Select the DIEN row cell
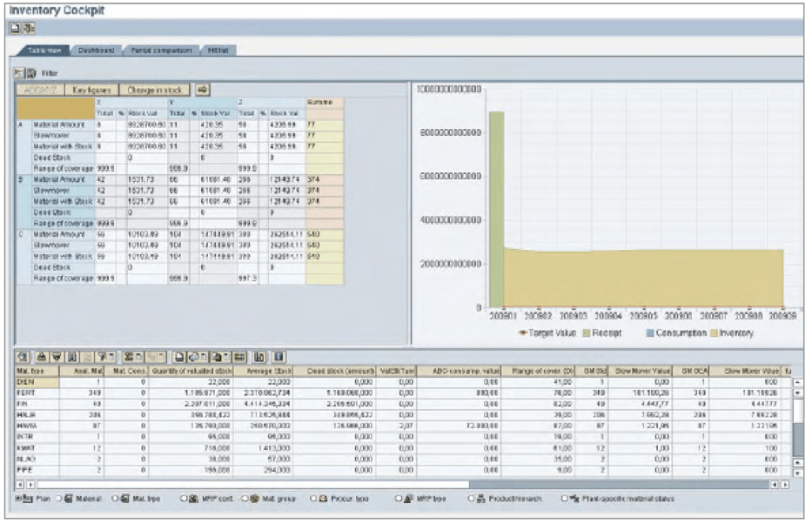812x524 pixels. click(x=37, y=381)
